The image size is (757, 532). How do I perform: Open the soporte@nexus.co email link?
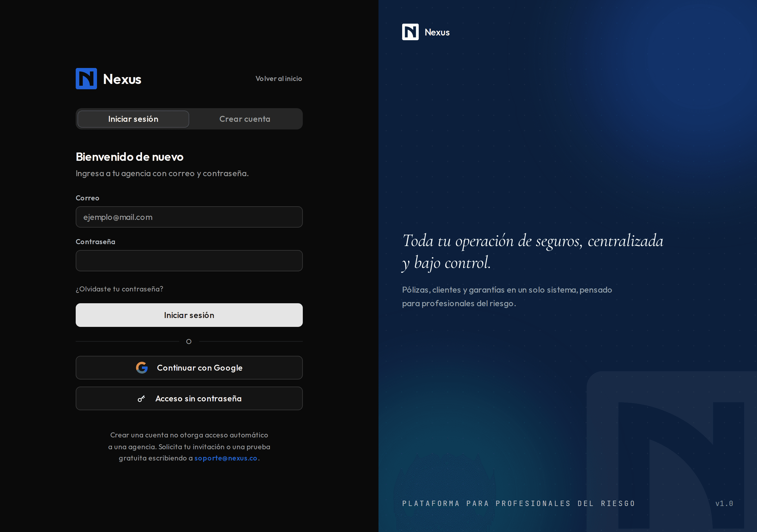226,458
